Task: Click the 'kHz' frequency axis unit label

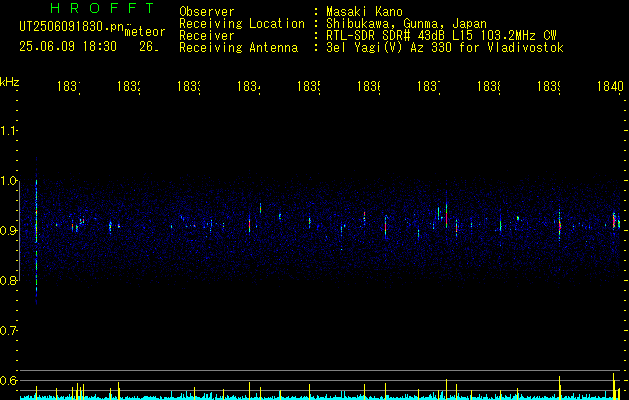Action: (x=10, y=82)
